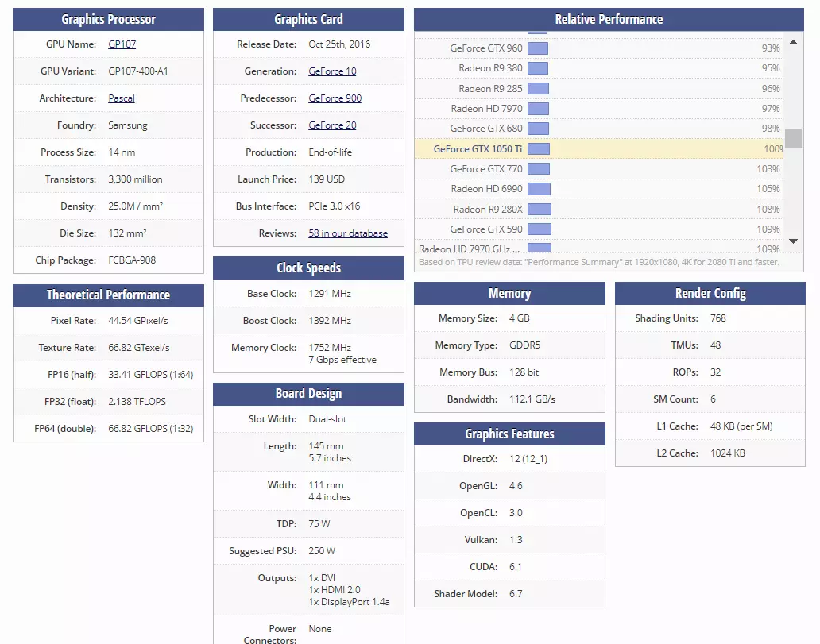Screen dimensions: 820x644
Task: Select the Radeon HD 6990 row label
Action: pyautogui.click(x=486, y=189)
